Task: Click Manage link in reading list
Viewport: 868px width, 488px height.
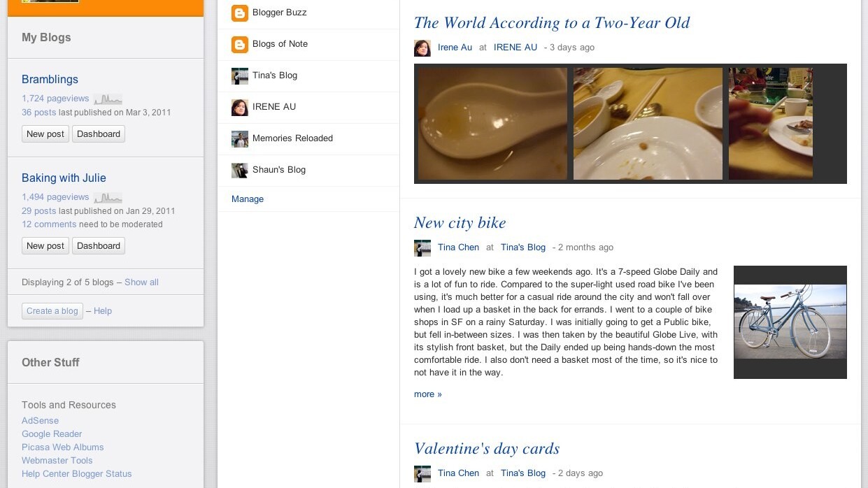Action: point(248,199)
